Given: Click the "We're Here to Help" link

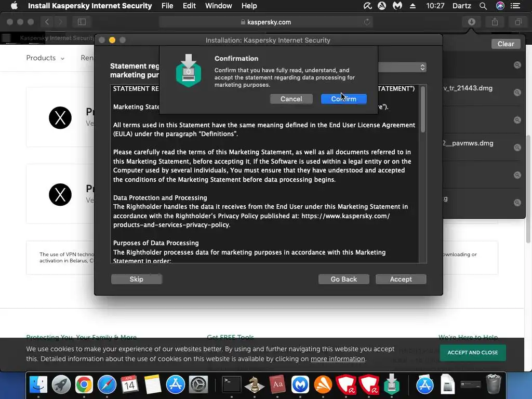Looking at the screenshot, I should click(x=468, y=337).
